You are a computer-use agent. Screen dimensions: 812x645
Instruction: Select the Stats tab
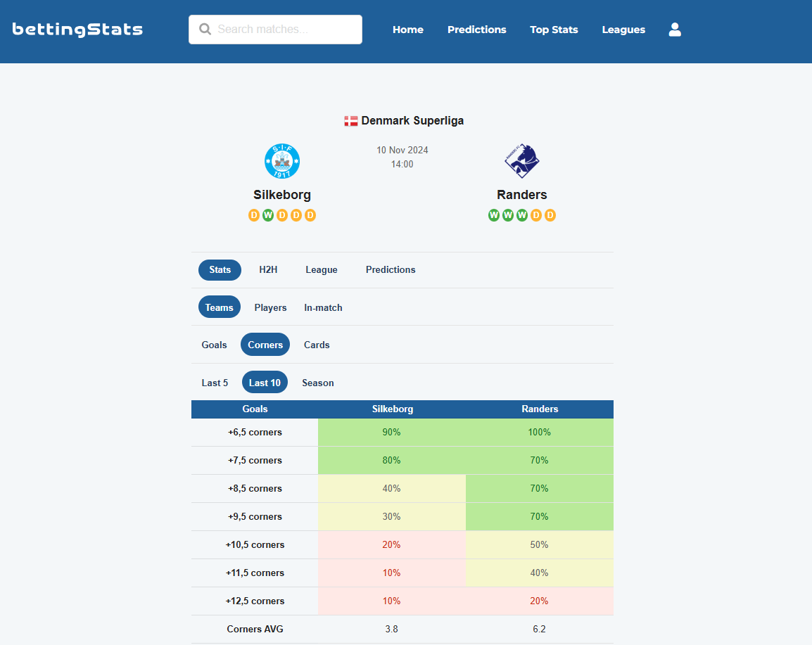click(220, 269)
